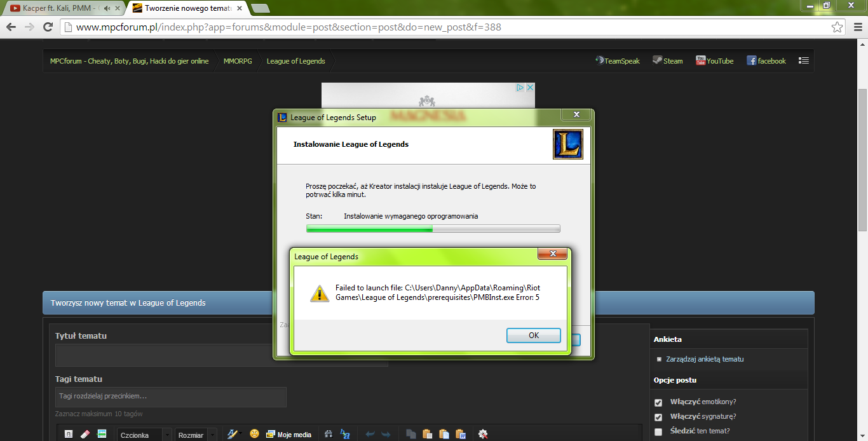Toggle the Włączyć sygnaturę checkbox
This screenshot has width=868, height=441.
658,417
